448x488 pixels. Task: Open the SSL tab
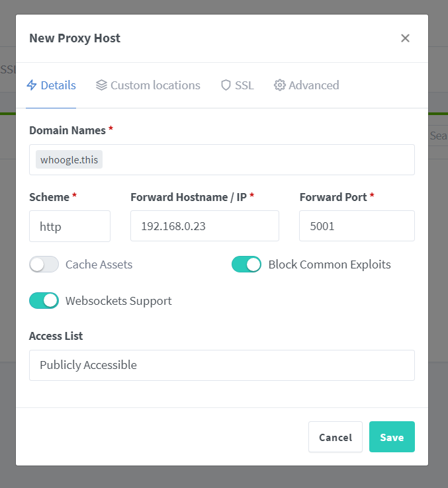click(244, 85)
